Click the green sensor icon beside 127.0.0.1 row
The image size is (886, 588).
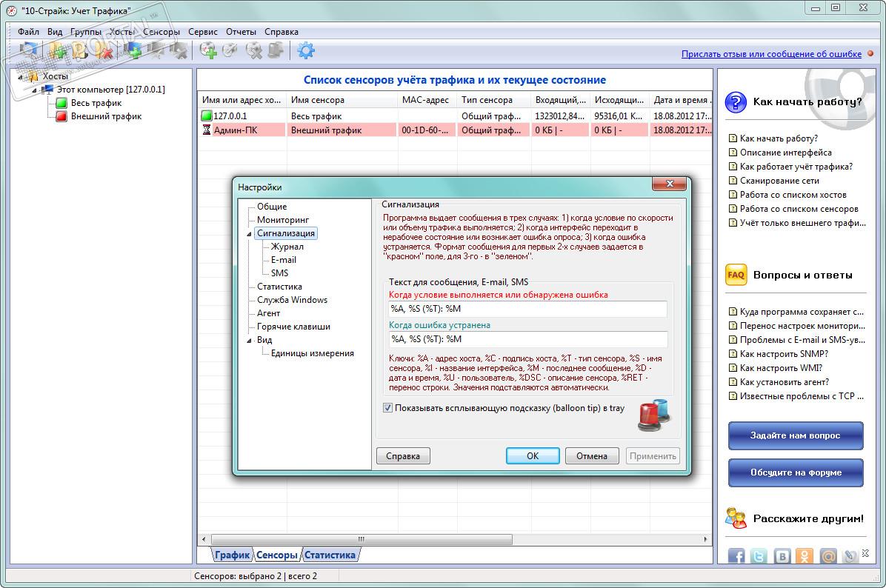click(x=206, y=116)
